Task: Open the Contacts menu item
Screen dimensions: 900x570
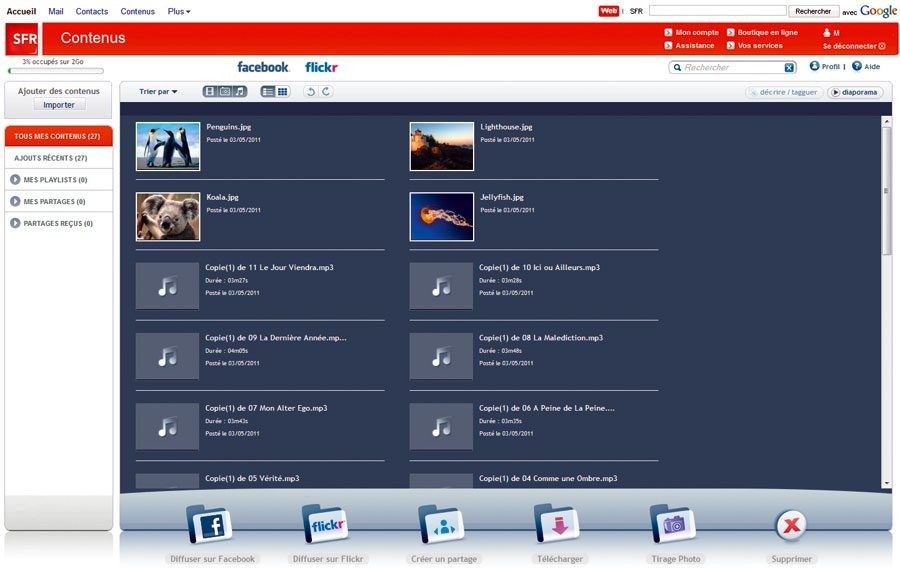Action: 92,12
